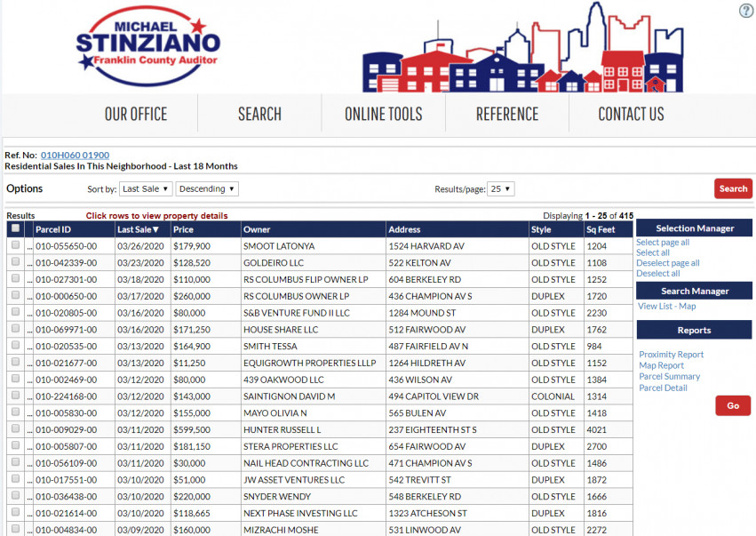This screenshot has height=536, width=756.
Task: Click owner NEXT PHASE INVESTING LLC
Action: (300, 513)
